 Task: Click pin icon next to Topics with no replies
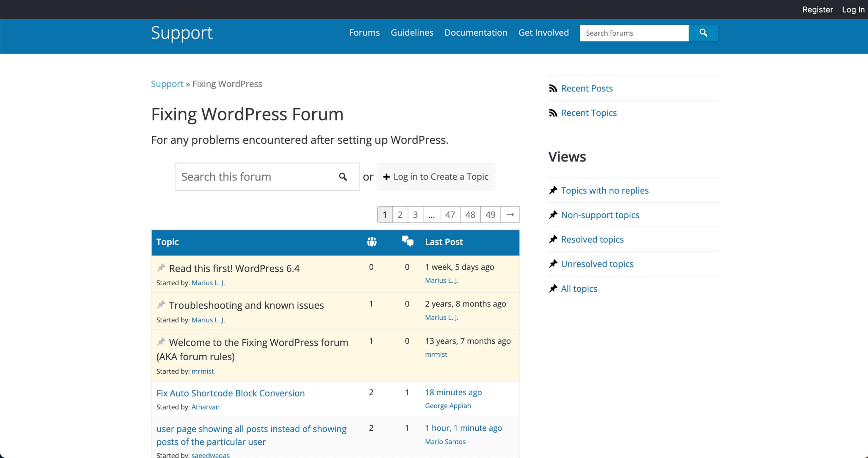pyautogui.click(x=553, y=190)
